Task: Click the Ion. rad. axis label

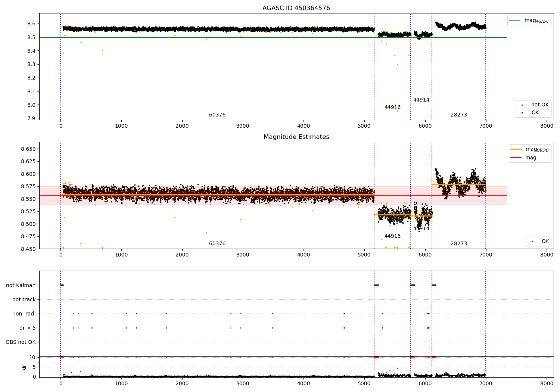Action: [x=25, y=314]
